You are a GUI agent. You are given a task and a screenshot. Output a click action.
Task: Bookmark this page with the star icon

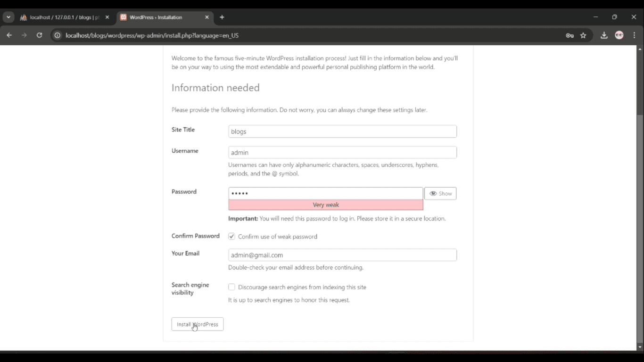[583, 35]
